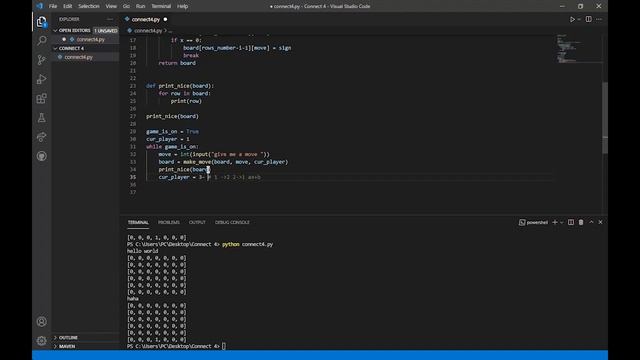Screen dimensions: 640x360
Task: Click the VS Code logo icon
Action: click(x=39, y=6)
